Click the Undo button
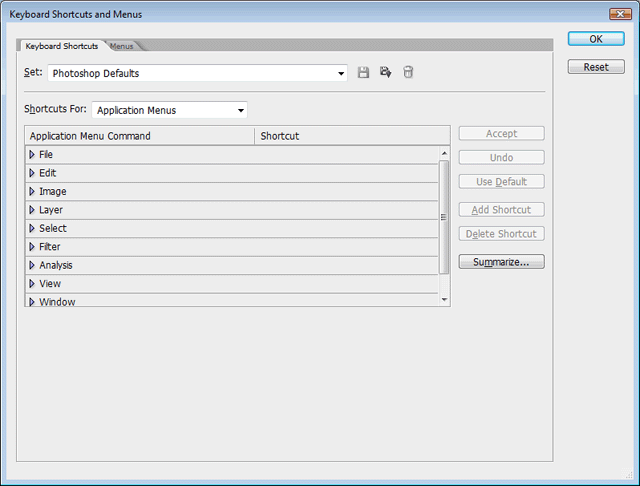Viewport: 640px width, 486px height. [x=501, y=158]
